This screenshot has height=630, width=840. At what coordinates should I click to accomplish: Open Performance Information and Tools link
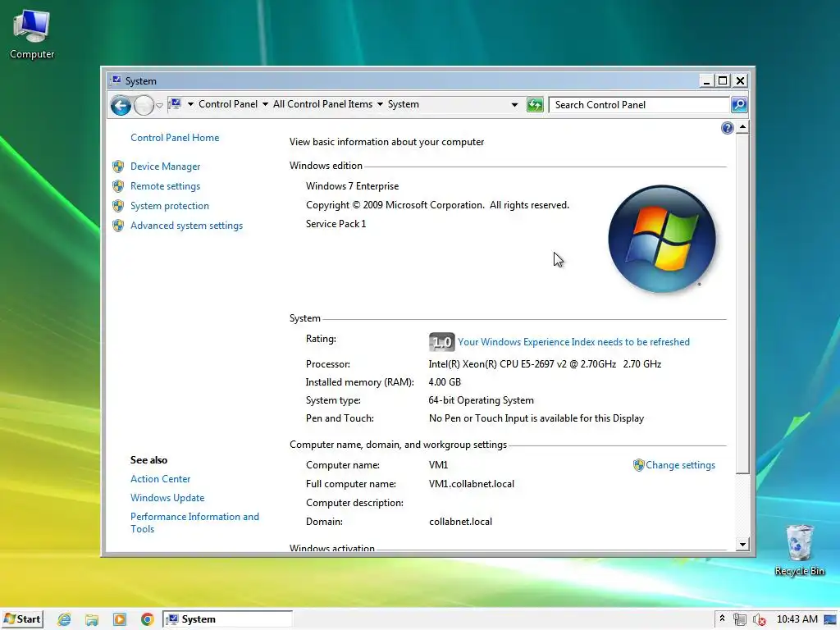click(194, 523)
